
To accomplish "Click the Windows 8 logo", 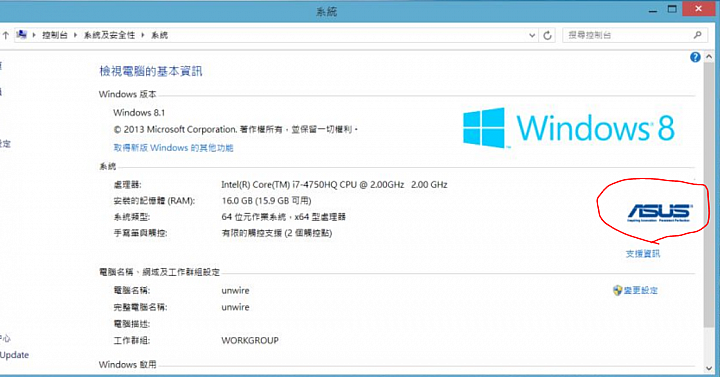I will pos(568,128).
